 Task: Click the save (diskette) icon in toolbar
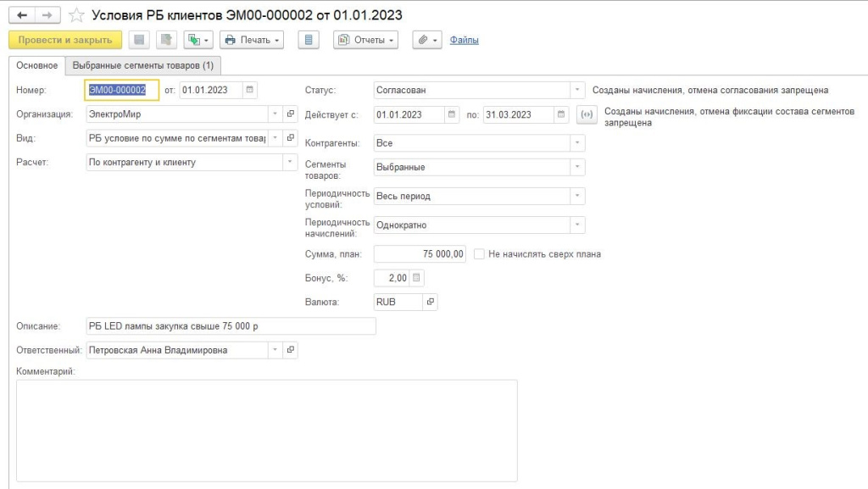(x=139, y=40)
